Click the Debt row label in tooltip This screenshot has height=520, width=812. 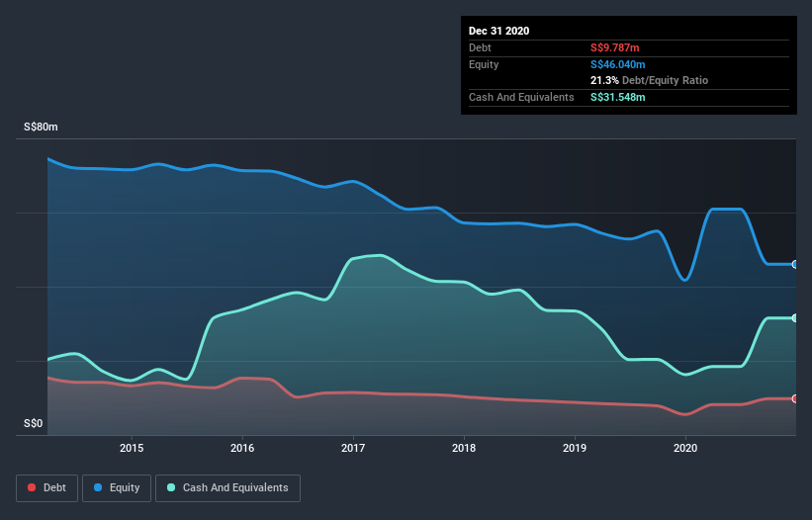pos(480,47)
